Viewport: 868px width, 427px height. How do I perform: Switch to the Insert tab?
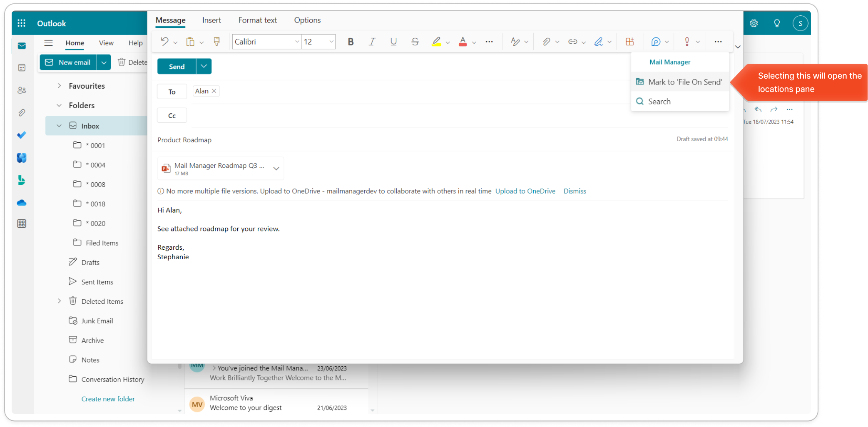[x=211, y=20]
